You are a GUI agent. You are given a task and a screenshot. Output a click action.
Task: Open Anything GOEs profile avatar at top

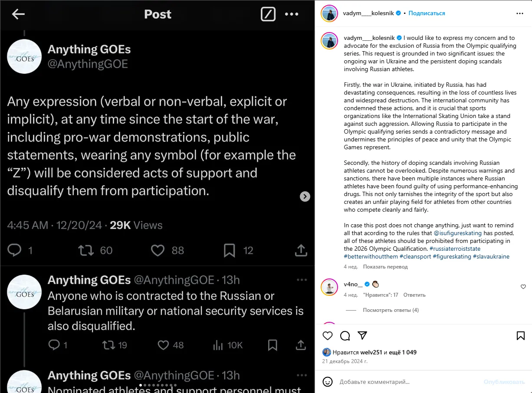[x=24, y=56]
